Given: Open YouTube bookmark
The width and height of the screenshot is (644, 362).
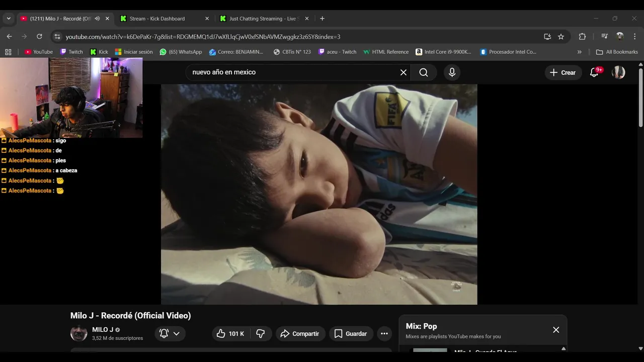Looking at the screenshot, I should tap(39, 52).
